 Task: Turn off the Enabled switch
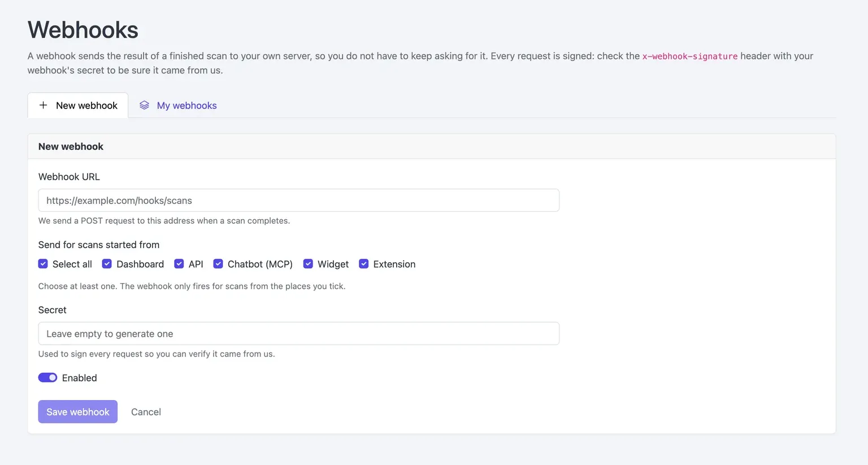[47, 377]
